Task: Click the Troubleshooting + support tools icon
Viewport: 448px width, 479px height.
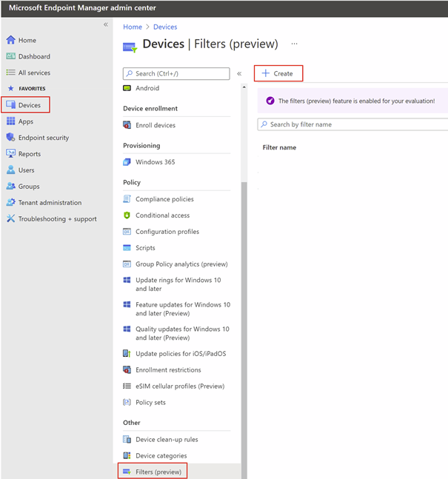Action: [x=10, y=218]
